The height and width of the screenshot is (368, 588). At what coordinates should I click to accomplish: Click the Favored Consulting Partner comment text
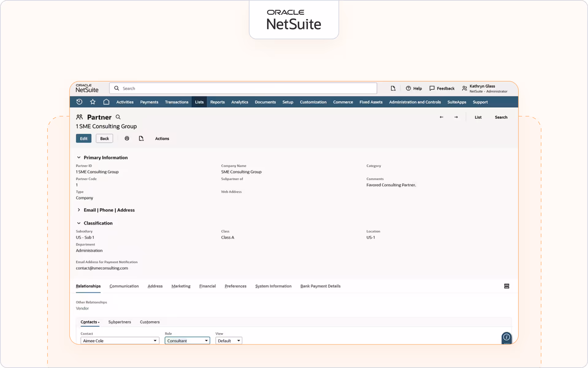391,185
